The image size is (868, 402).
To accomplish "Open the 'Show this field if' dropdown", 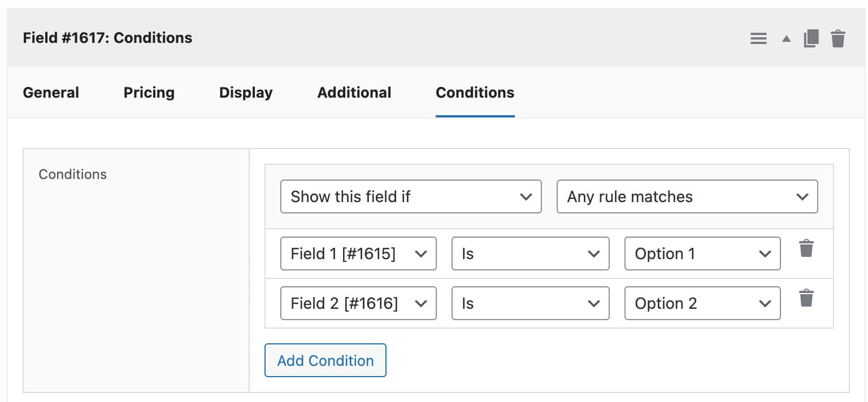I will [x=411, y=196].
